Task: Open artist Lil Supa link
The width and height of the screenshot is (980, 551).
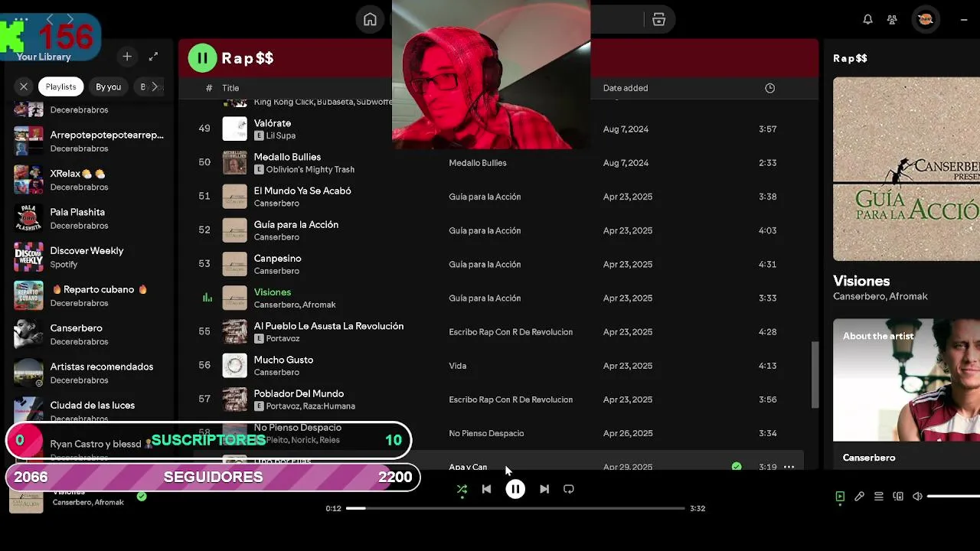Action: [x=280, y=135]
